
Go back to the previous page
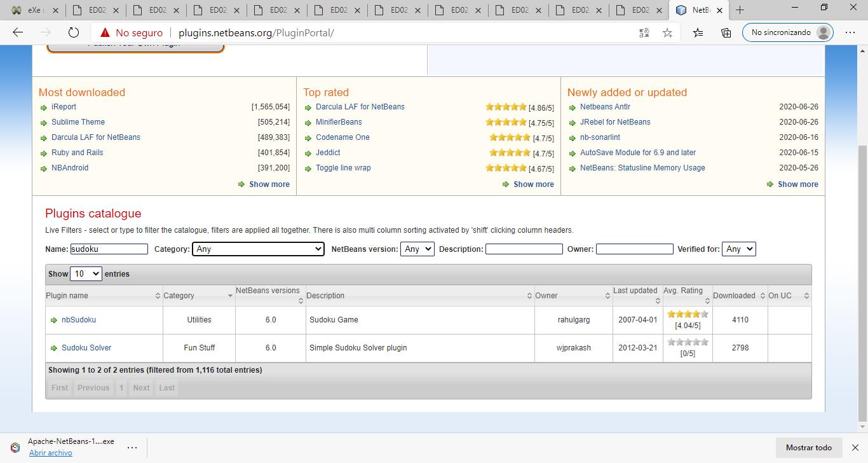pos(18,32)
